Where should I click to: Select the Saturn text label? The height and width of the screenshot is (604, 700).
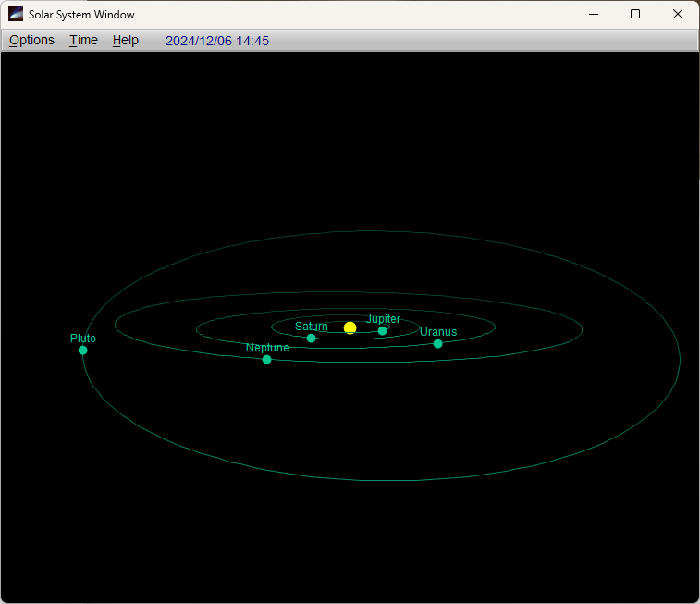coord(312,327)
